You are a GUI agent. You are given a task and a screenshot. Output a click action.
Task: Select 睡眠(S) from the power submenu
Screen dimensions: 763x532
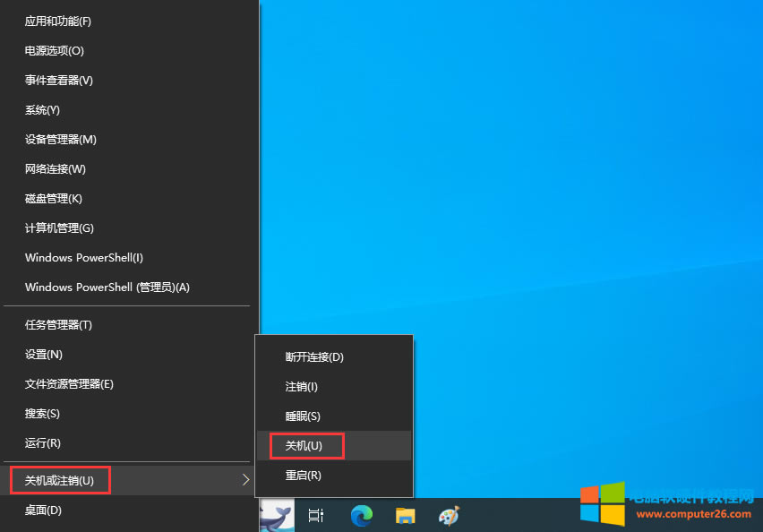click(x=303, y=416)
